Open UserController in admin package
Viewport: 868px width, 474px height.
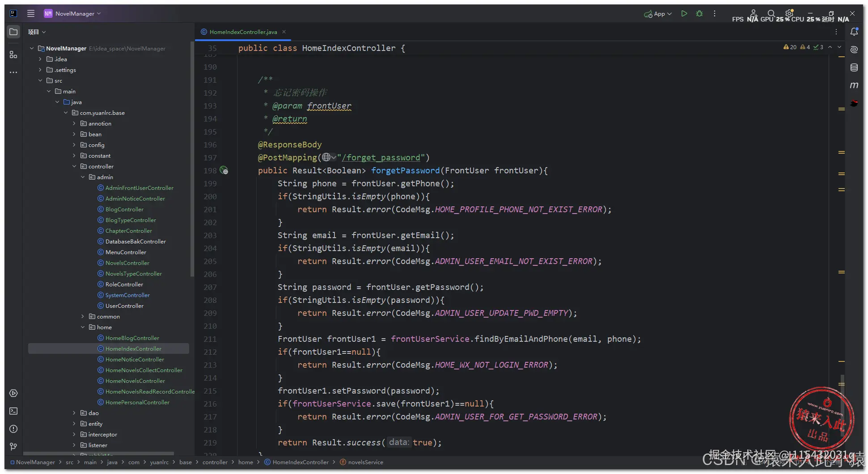[124, 306]
